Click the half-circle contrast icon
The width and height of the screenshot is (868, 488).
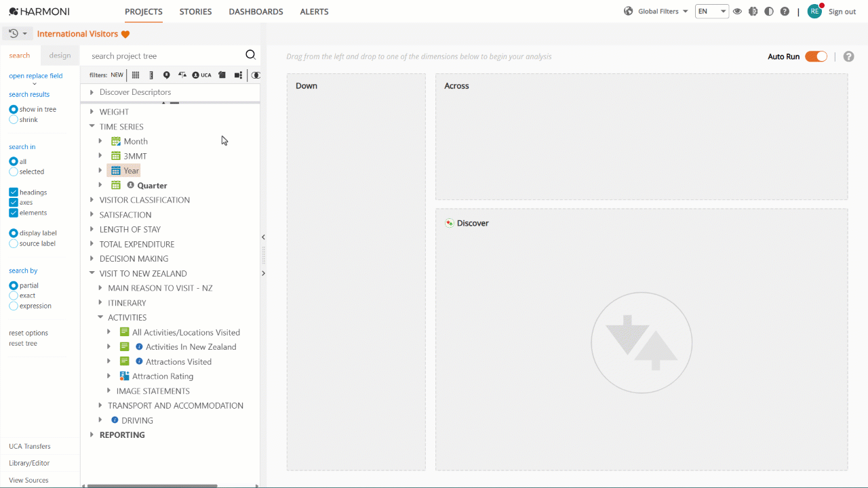(x=769, y=12)
